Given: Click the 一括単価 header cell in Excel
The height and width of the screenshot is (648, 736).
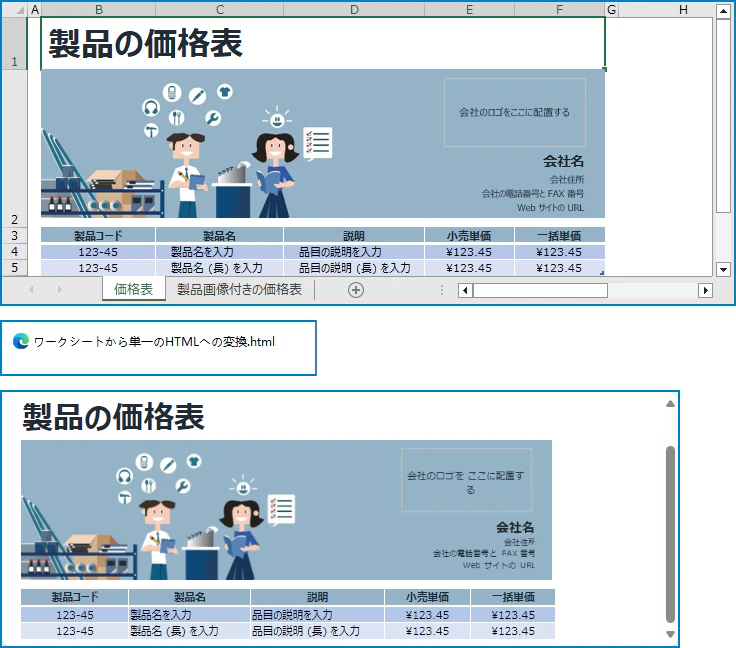Looking at the screenshot, I should point(560,235).
